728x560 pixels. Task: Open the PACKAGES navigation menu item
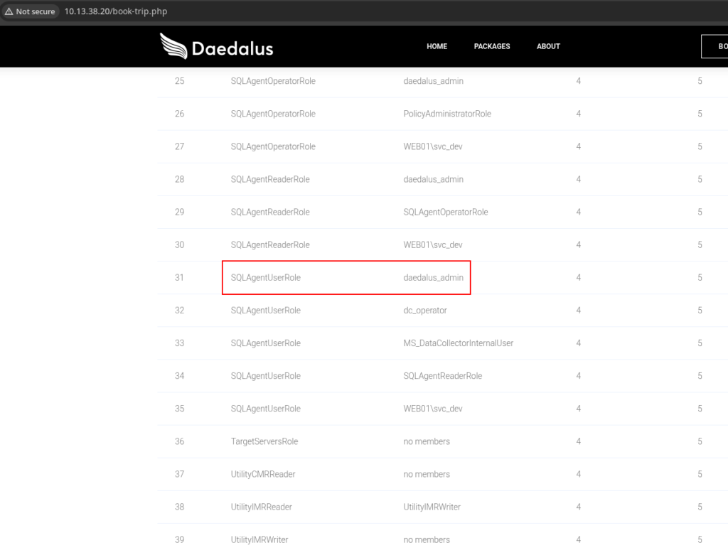(x=492, y=46)
